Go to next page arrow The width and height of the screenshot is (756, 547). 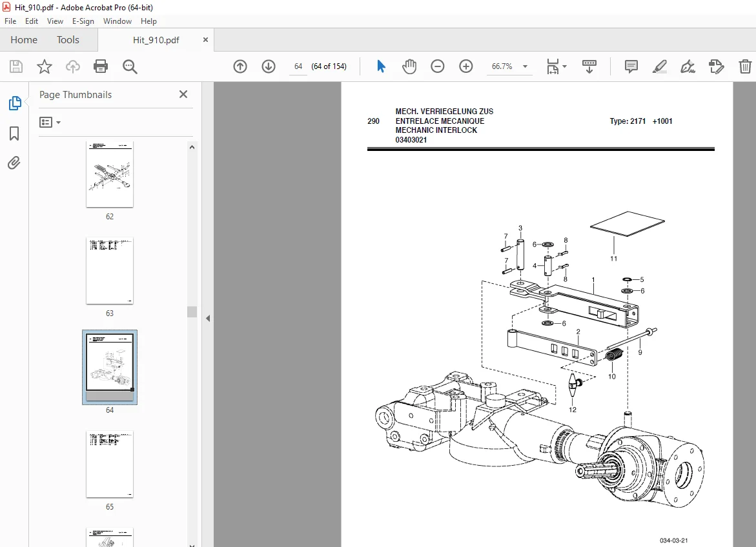(269, 66)
